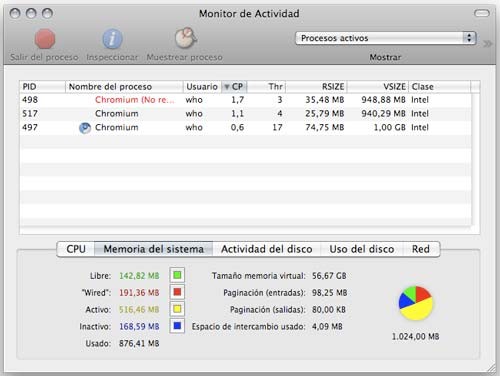Click the Muestrear proceso icon
The height and width of the screenshot is (376, 500).
click(x=186, y=38)
